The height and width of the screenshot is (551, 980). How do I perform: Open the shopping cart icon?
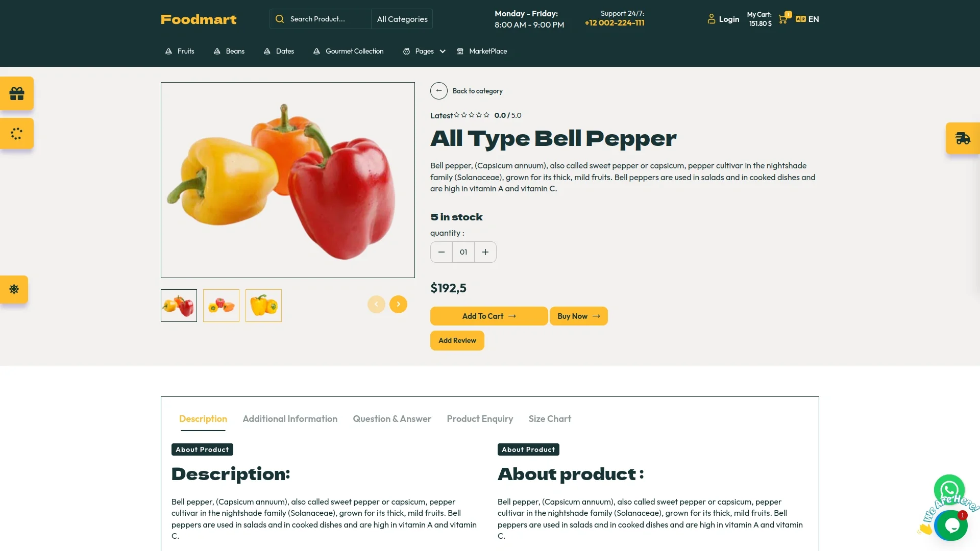point(782,19)
